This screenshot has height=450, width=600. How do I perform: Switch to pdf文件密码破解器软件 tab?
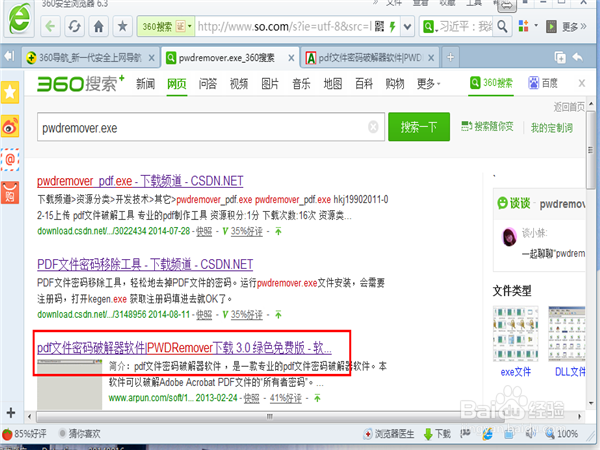point(370,58)
